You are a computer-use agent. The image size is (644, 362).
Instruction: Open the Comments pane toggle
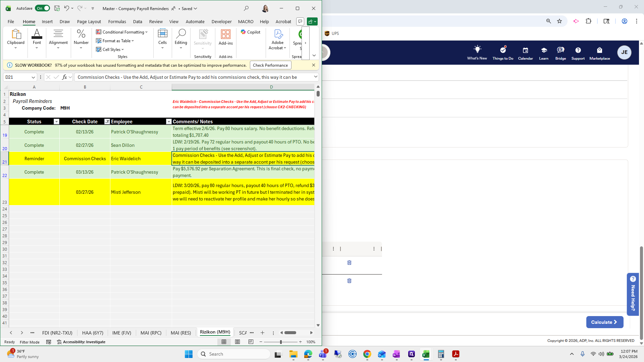point(300,21)
